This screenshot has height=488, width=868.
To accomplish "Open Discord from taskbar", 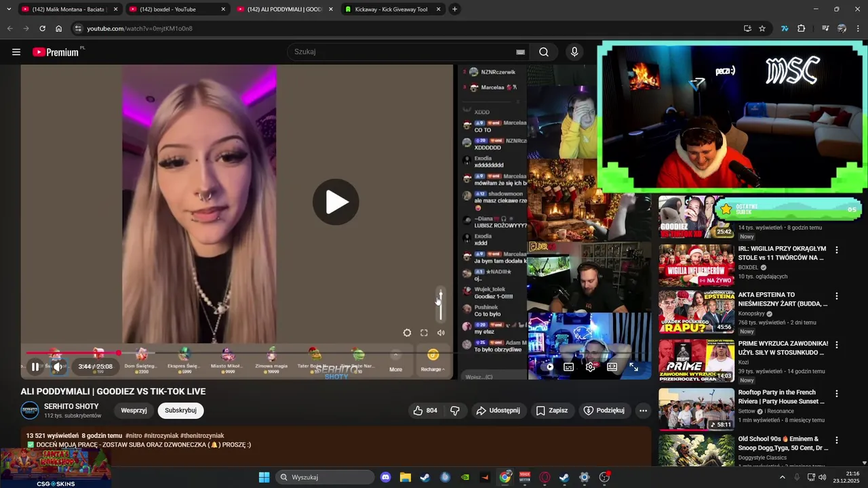I will tap(385, 477).
